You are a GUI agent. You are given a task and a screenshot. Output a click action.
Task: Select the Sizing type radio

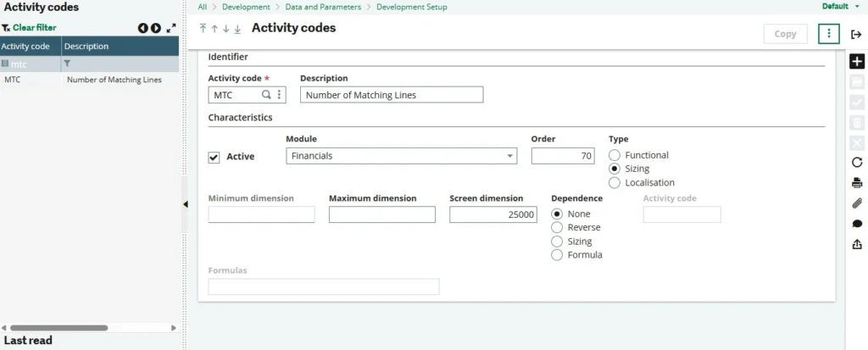pyautogui.click(x=614, y=169)
